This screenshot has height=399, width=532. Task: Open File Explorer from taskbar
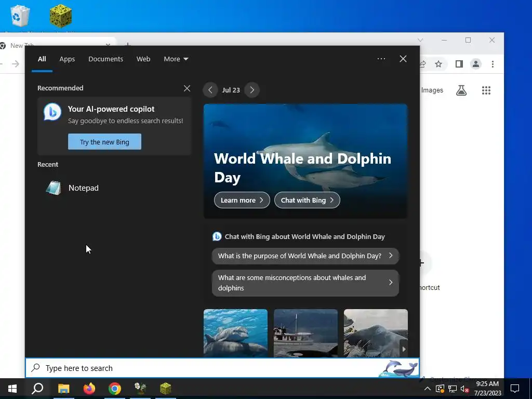point(63,389)
